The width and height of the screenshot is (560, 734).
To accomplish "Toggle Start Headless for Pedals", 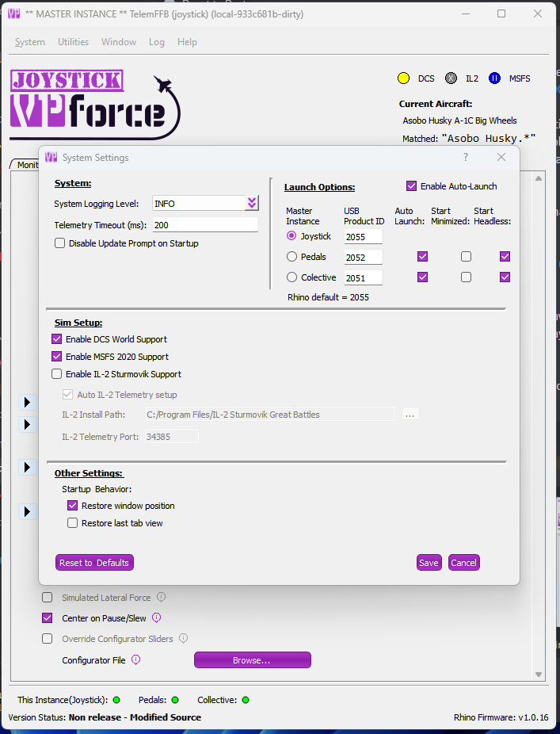I will [x=505, y=257].
